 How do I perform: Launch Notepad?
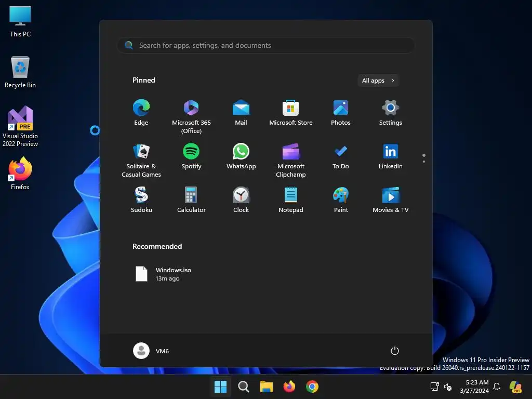(x=291, y=200)
